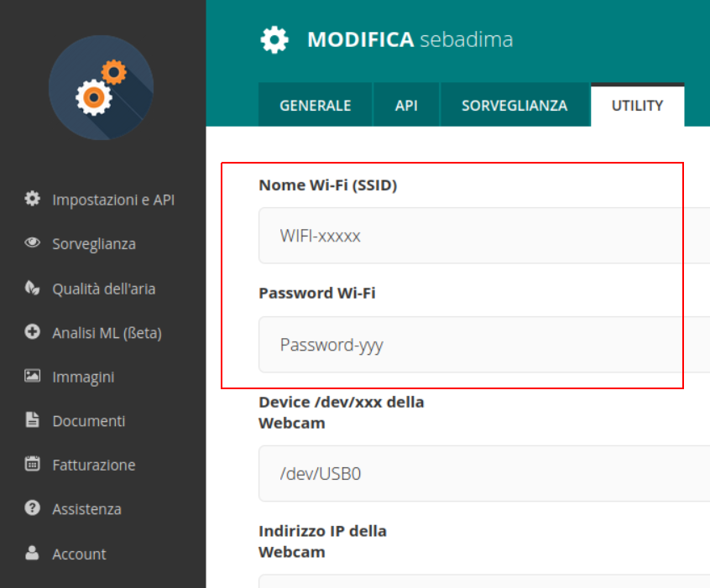Click the calendar icon for Fatturazione
The image size is (710, 588).
[x=32, y=464]
